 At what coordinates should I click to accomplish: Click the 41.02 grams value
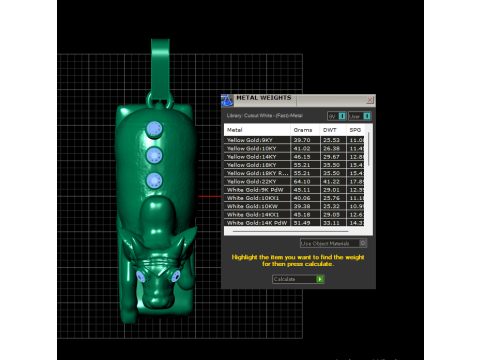pos(302,148)
